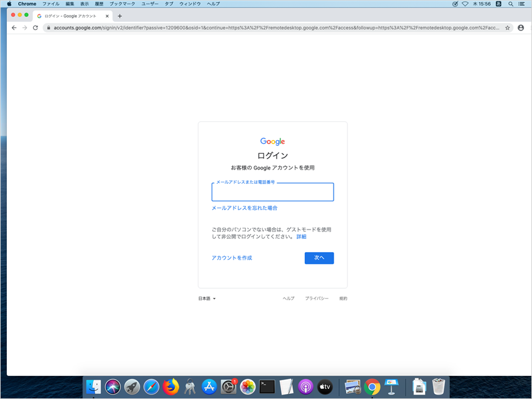
Task: Open the 日本語 language dropdown
Action: pyautogui.click(x=207, y=298)
